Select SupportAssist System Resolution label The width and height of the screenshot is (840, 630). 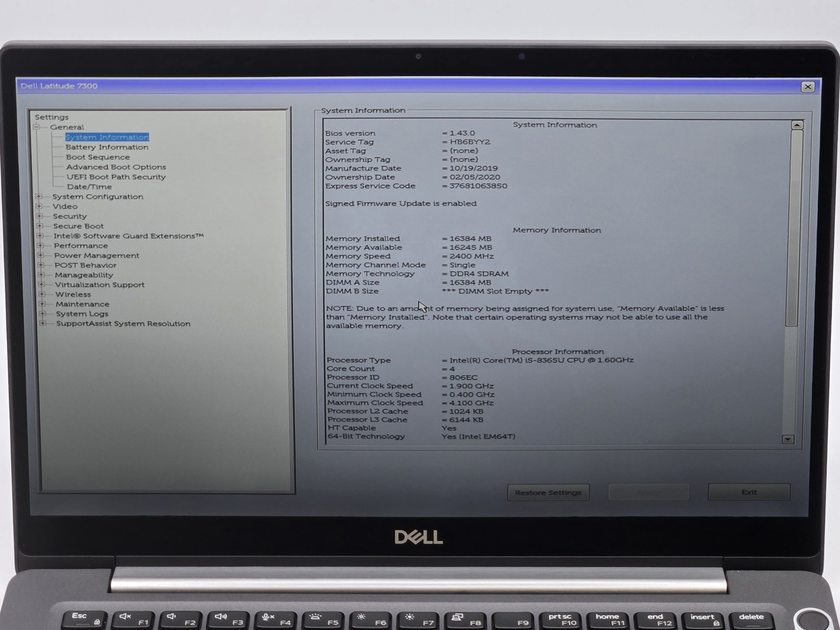tap(123, 323)
